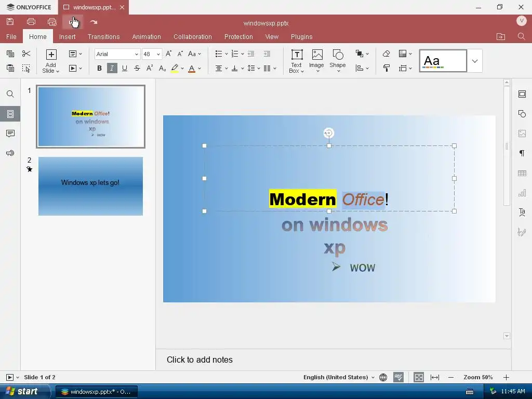
Task: Print the file using the printer icon
Action: pos(31,22)
